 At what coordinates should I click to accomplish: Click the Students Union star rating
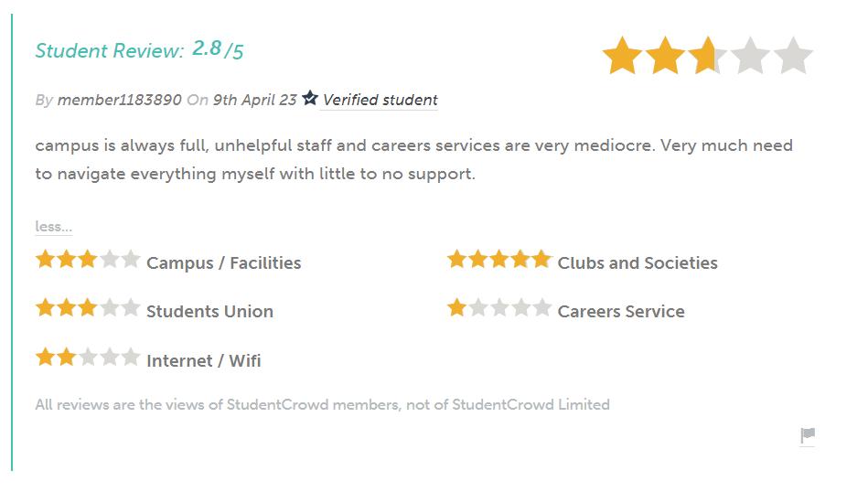point(88,308)
